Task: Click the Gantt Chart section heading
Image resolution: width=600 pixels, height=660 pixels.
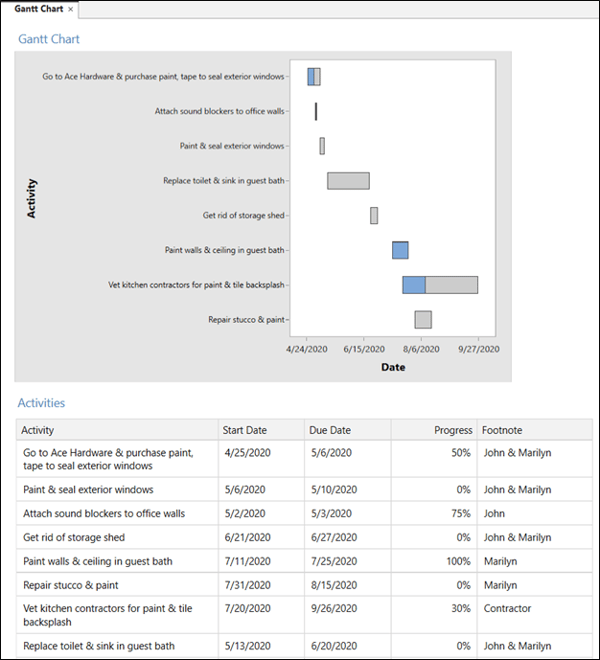Action: 49,39
